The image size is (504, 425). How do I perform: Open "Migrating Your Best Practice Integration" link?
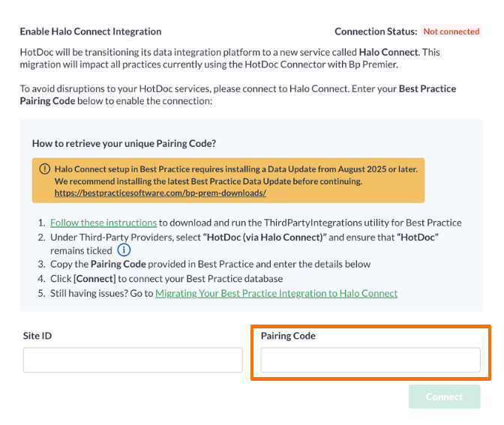(x=277, y=293)
